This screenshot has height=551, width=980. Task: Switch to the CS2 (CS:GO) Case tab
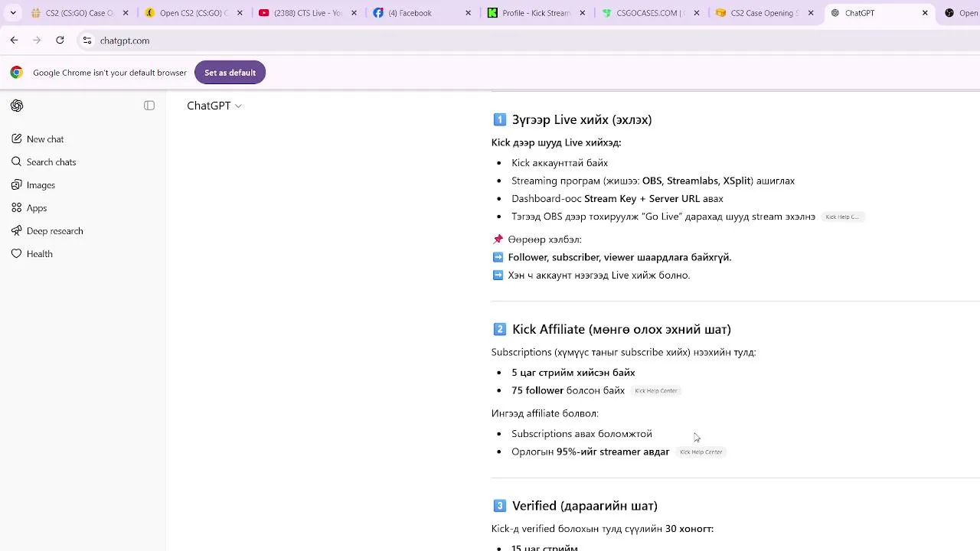(79, 13)
